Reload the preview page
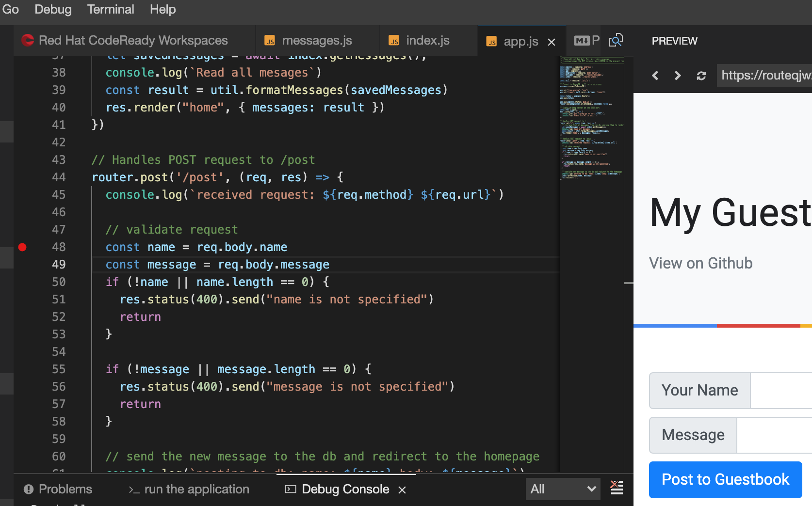The image size is (812, 506). [x=701, y=76]
